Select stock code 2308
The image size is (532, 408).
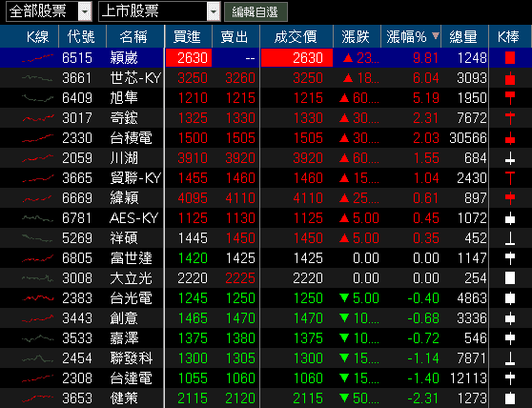click(x=77, y=378)
